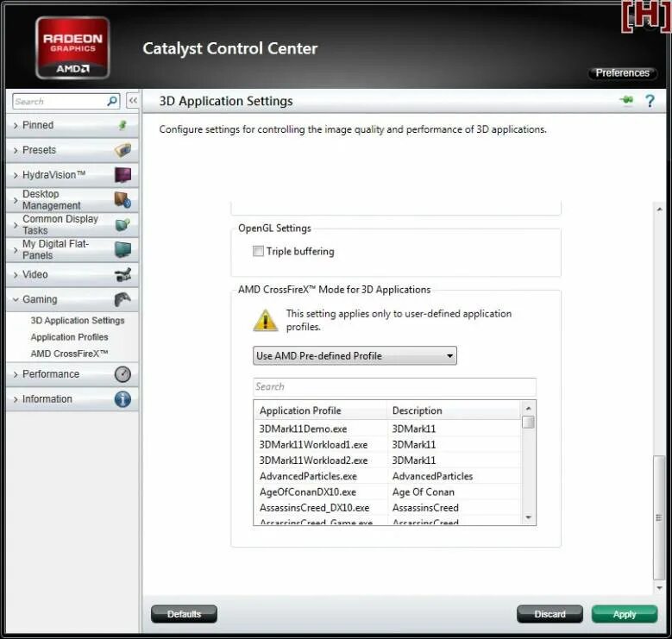This screenshot has width=672, height=639.
Task: Click the main panel scroll-up arrow
Action: (659, 209)
